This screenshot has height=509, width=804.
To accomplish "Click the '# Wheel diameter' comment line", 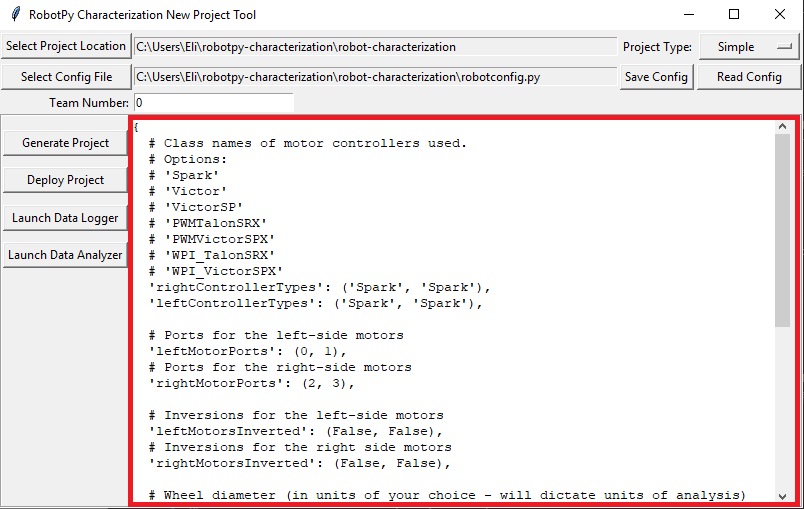I will [x=447, y=495].
